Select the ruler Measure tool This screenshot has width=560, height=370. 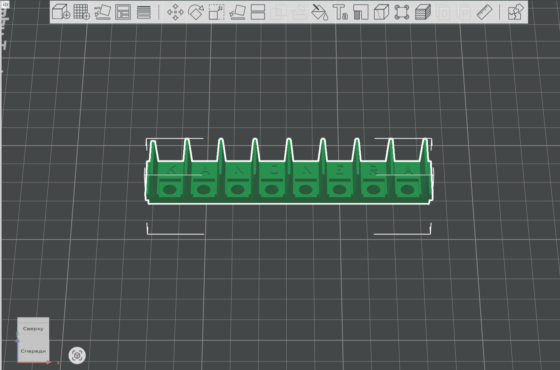point(485,12)
